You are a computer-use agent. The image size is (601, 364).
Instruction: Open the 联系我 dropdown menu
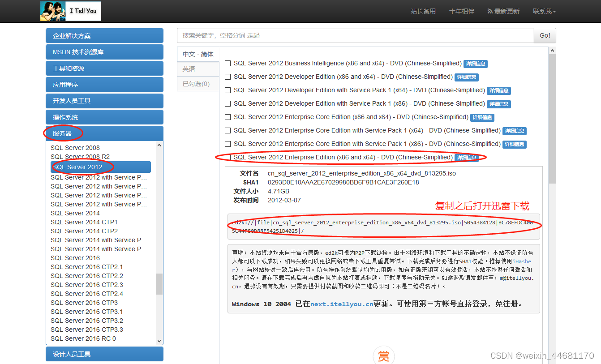pos(544,11)
